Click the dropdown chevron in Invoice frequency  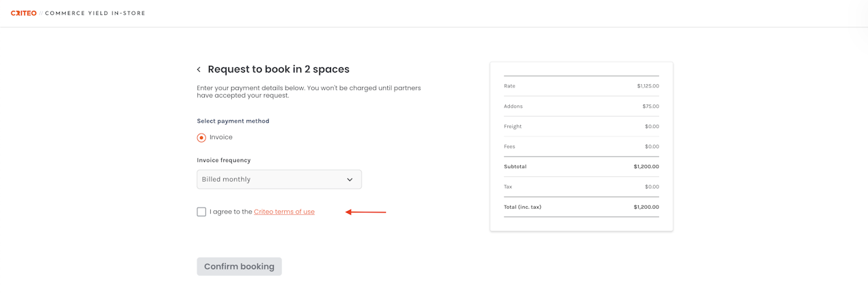[350, 180]
